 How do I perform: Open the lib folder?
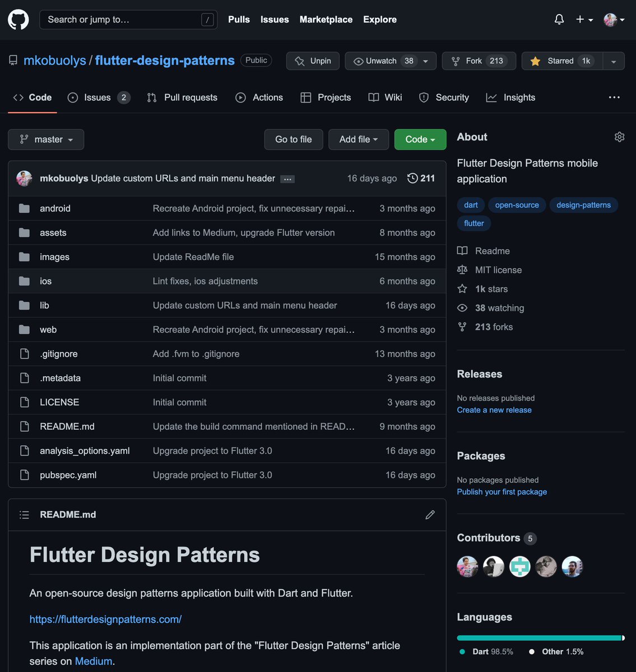click(x=44, y=305)
